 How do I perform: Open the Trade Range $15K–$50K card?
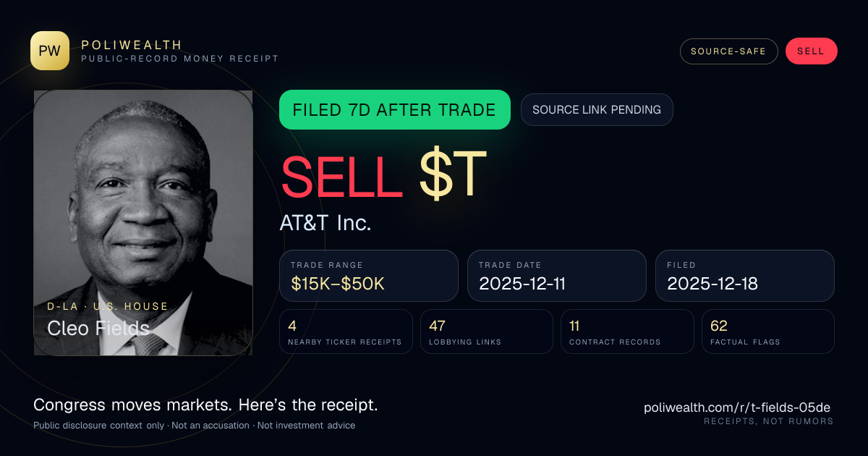tap(369, 276)
